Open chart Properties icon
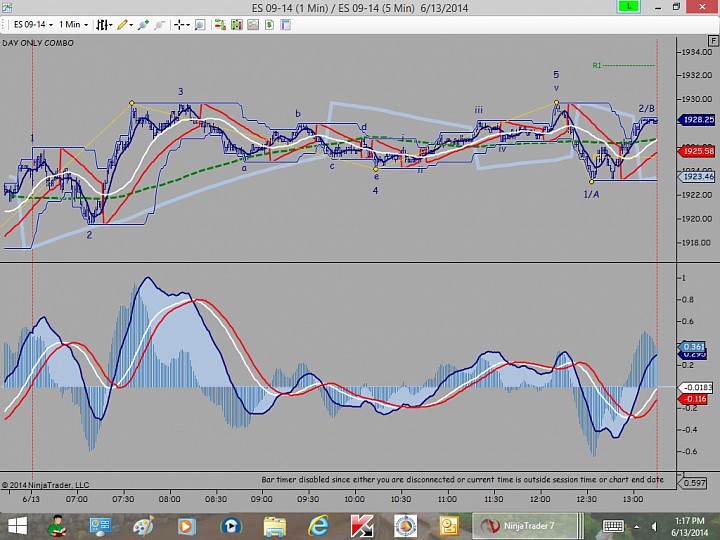Image resolution: width=720 pixels, height=540 pixels. [x=286, y=25]
